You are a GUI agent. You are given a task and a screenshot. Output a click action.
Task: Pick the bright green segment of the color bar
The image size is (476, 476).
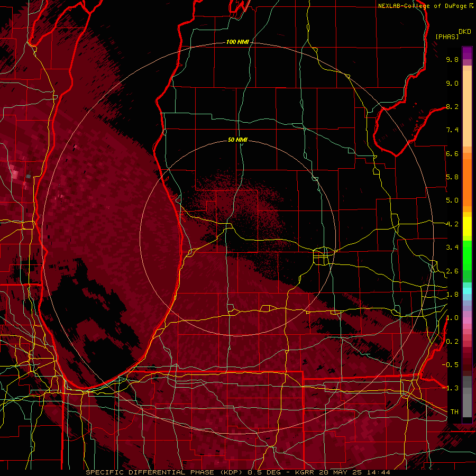467,255
